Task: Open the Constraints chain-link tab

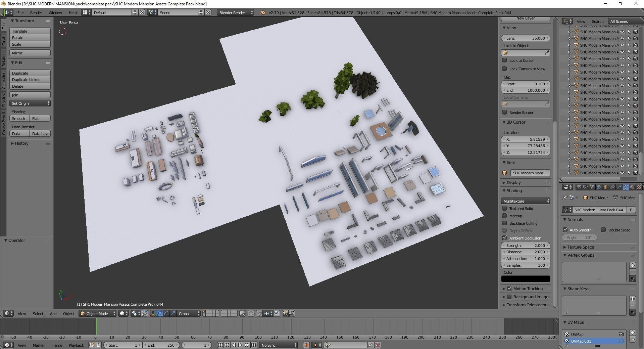Action: pos(612,187)
